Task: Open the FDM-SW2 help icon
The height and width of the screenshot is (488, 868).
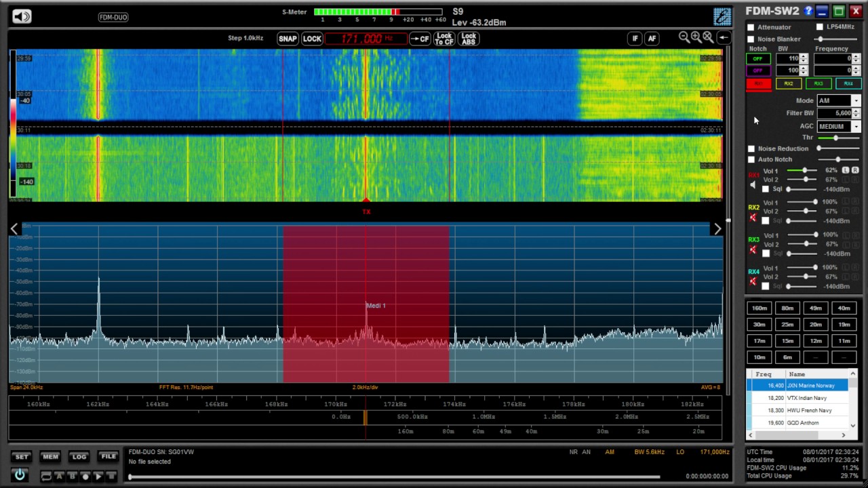Action: point(808,11)
